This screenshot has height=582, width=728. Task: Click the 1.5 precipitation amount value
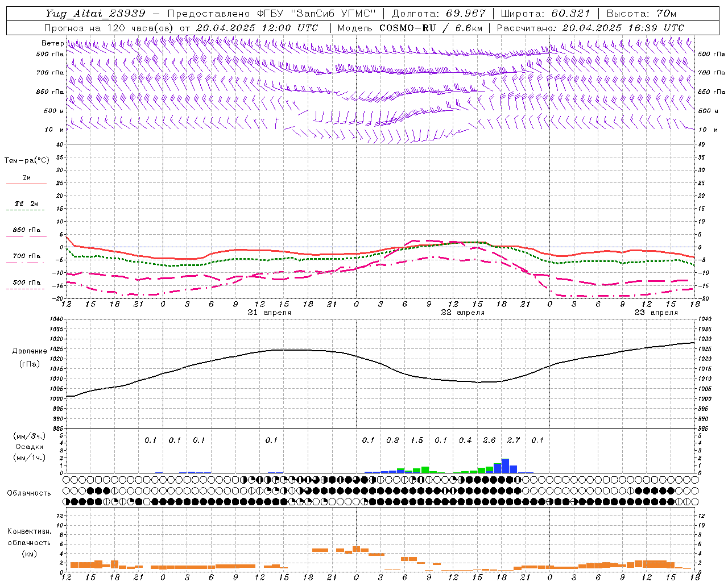(417, 440)
